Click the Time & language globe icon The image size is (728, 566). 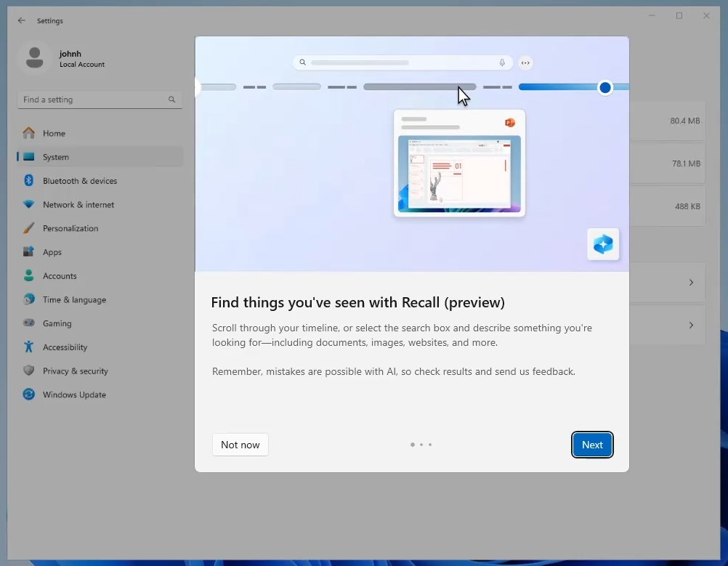[29, 299]
